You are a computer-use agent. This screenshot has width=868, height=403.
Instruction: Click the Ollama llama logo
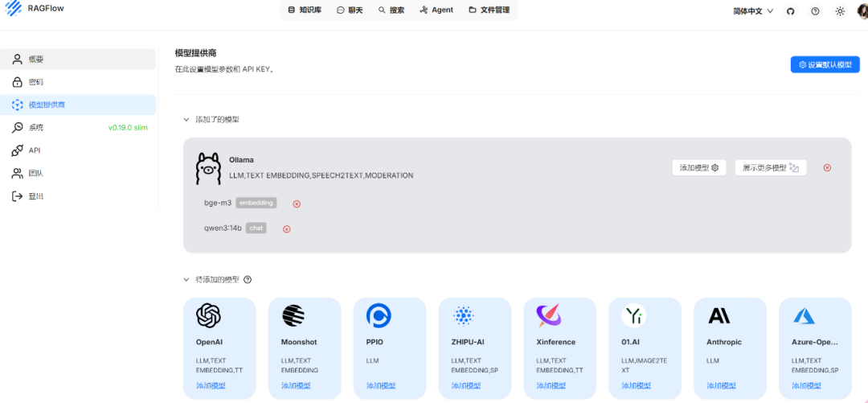coord(209,168)
